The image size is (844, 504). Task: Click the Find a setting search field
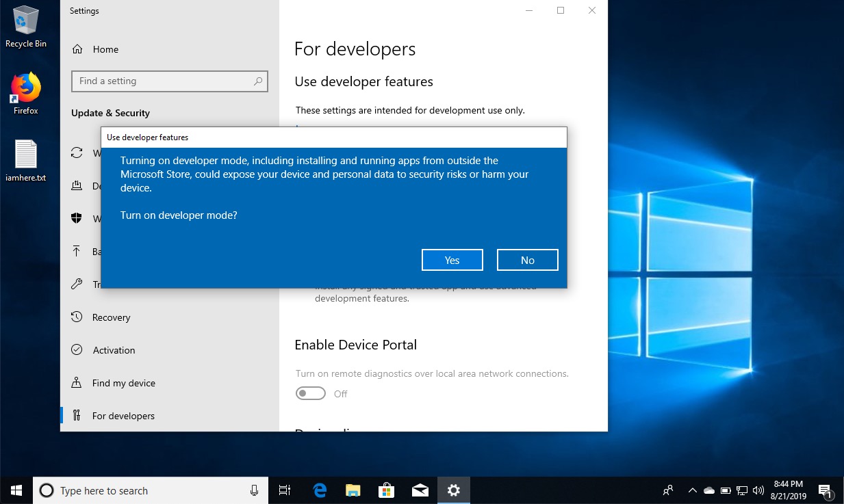click(157, 81)
